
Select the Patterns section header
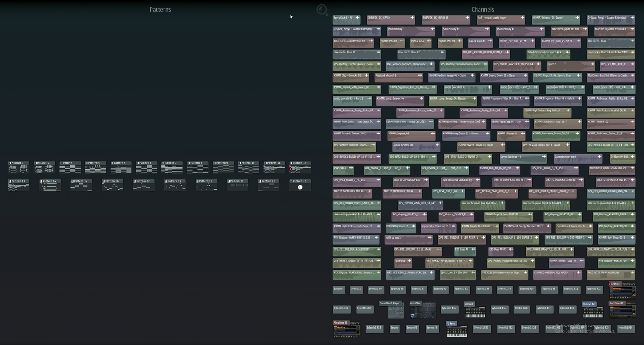point(160,9)
